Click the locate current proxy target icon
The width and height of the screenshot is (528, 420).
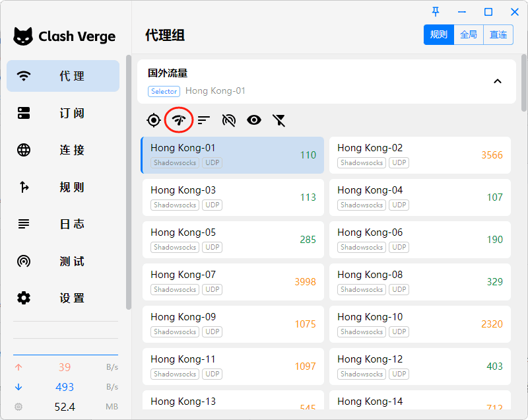[154, 120]
